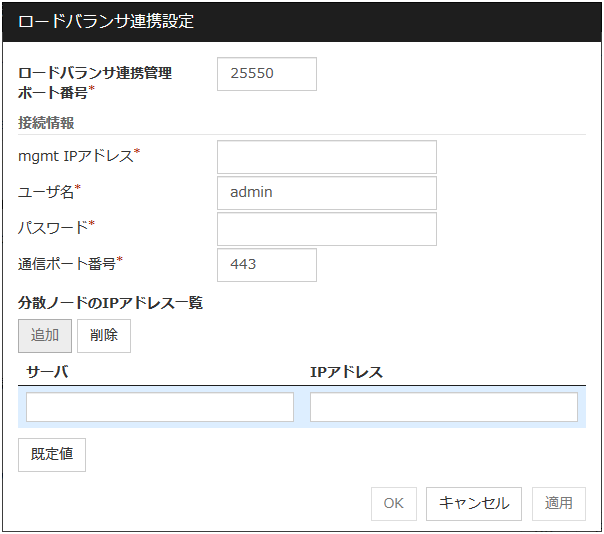Click the IP address cell in table row

444,407
